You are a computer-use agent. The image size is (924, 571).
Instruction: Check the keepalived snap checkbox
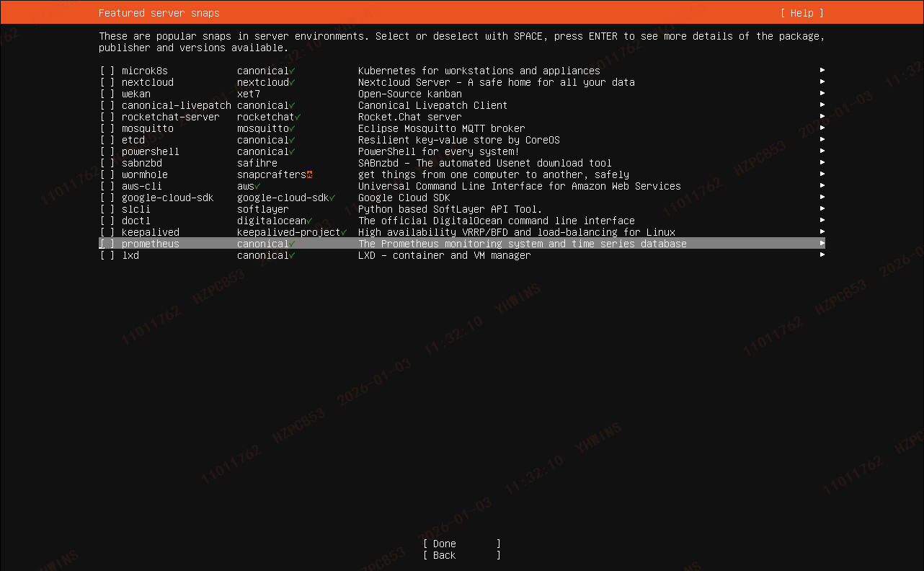107,232
